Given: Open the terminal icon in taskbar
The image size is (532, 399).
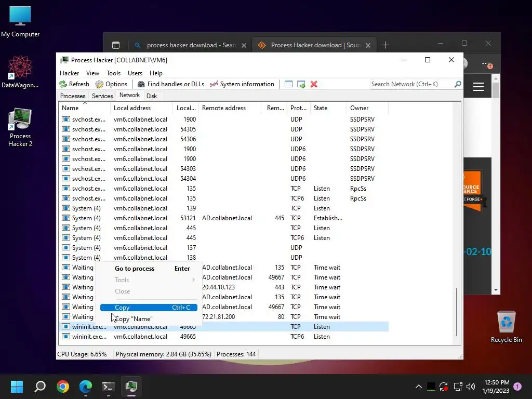Looking at the screenshot, I should (x=108, y=387).
